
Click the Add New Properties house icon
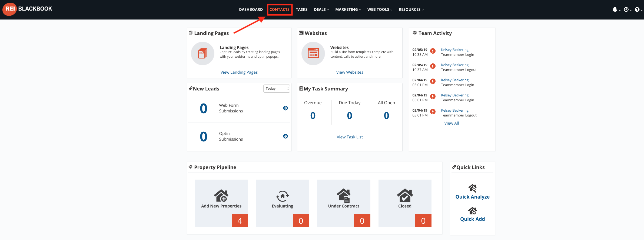click(x=221, y=195)
